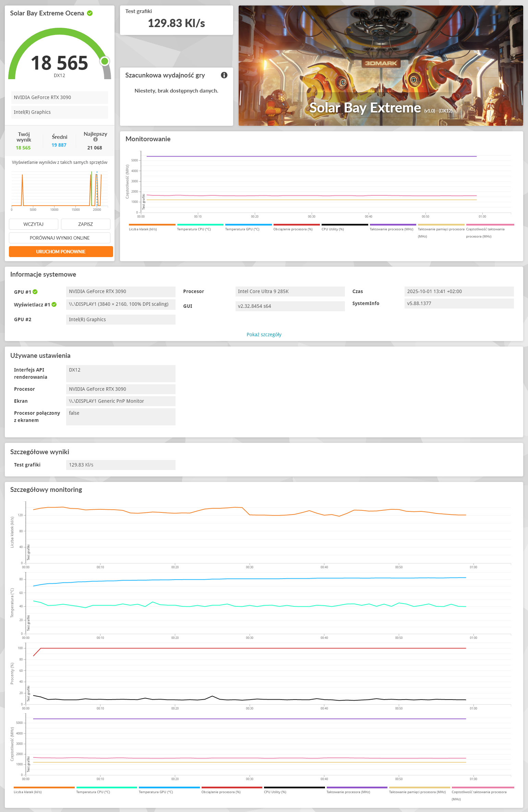Click green checkmark next to Solar Bay Extreme Ocena
This screenshot has height=812, width=528.
click(x=90, y=13)
